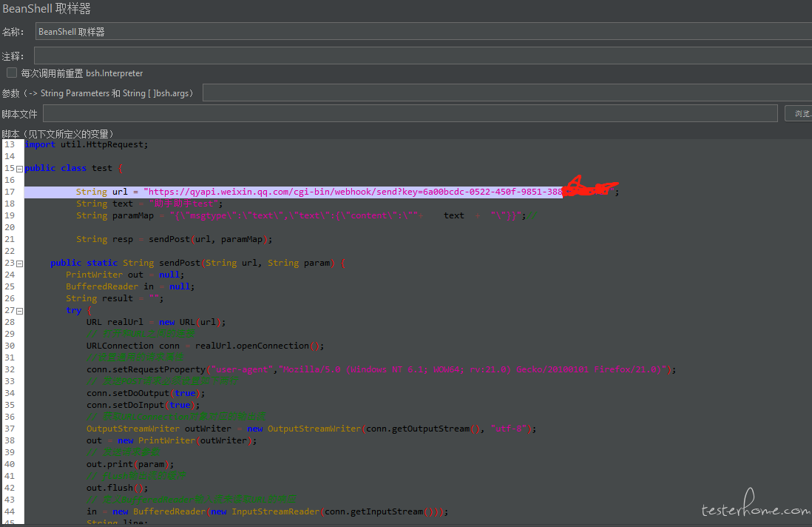Click 'String paramMap' on line 19
The width and height of the screenshot is (812, 527).
click(x=115, y=215)
